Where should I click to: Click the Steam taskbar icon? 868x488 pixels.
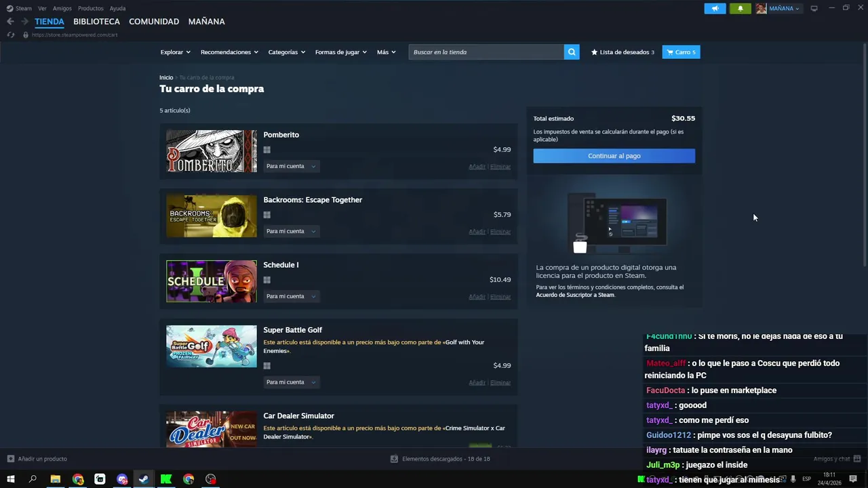click(x=144, y=479)
